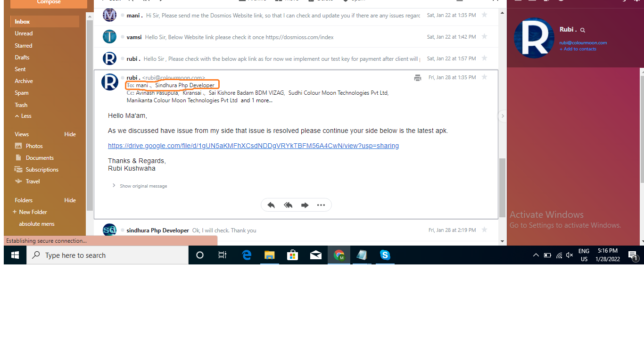Click the Reply arrow icon

click(x=271, y=205)
